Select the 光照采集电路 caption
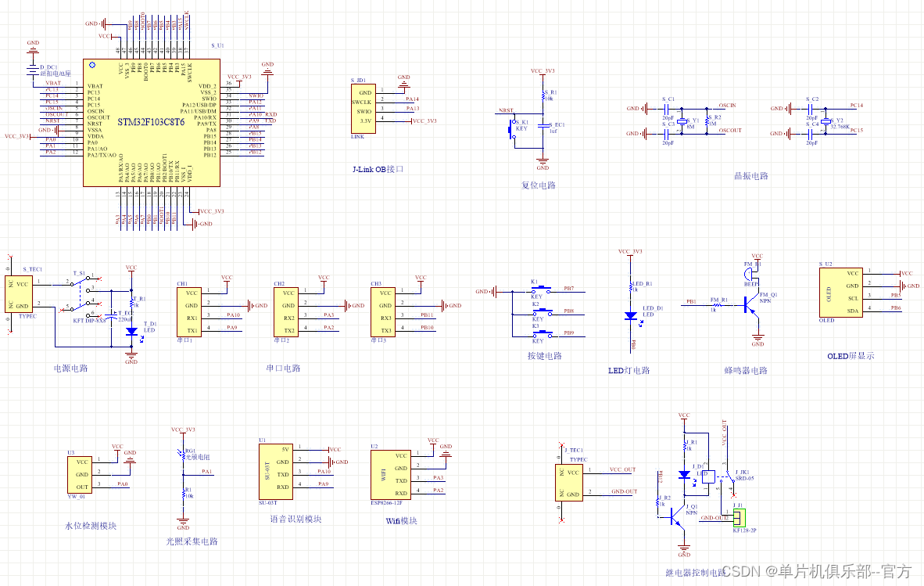This screenshot has width=924, height=586. point(192,541)
